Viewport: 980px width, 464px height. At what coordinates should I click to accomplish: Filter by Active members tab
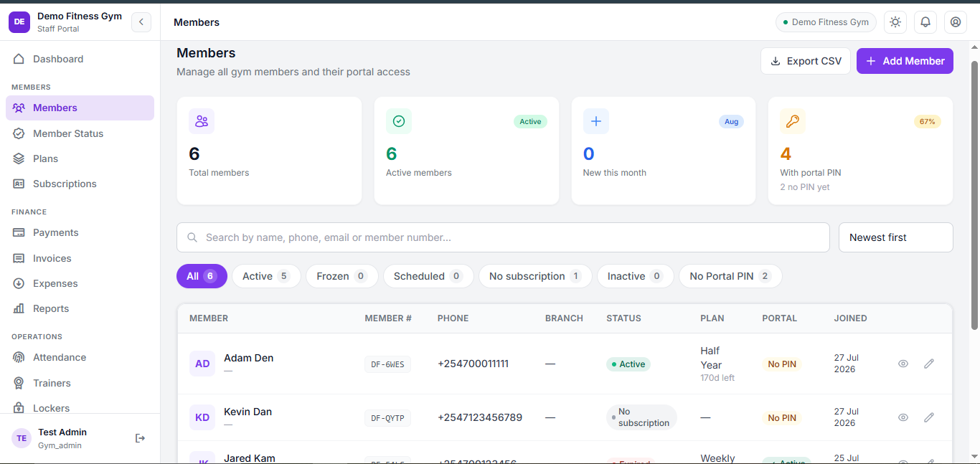tap(266, 276)
